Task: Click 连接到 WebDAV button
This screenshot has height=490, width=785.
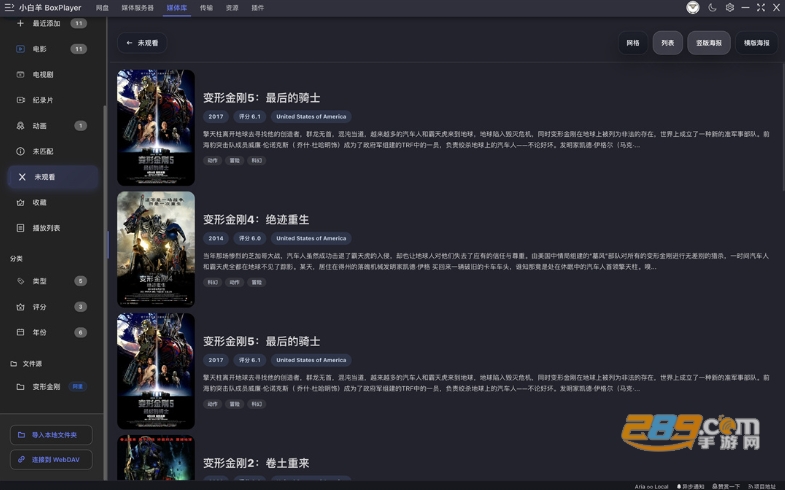Action: pyautogui.click(x=51, y=459)
